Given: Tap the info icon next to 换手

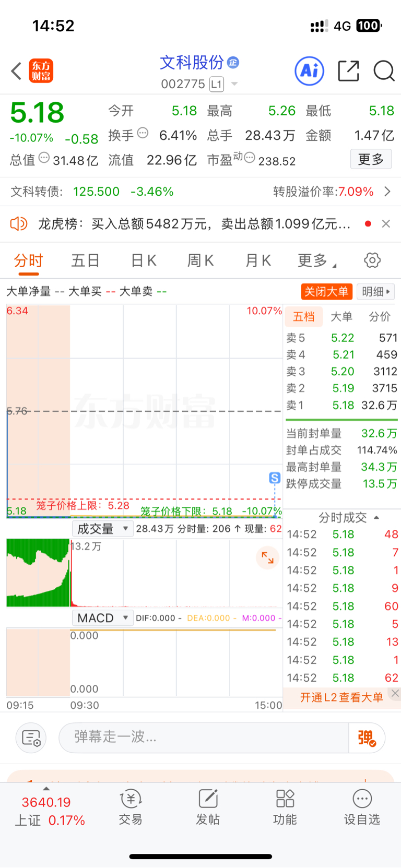Looking at the screenshot, I should coord(143,133).
